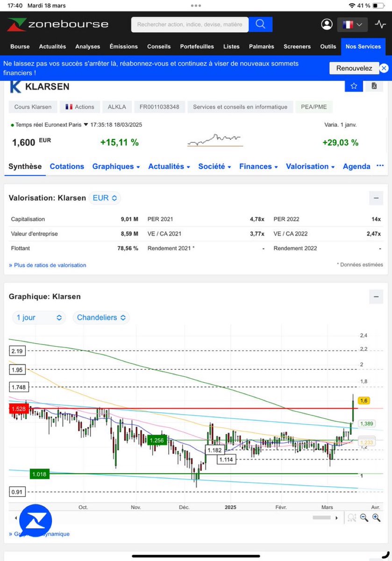Click the blue search magnifier button
392x561 pixels.
[x=260, y=24]
